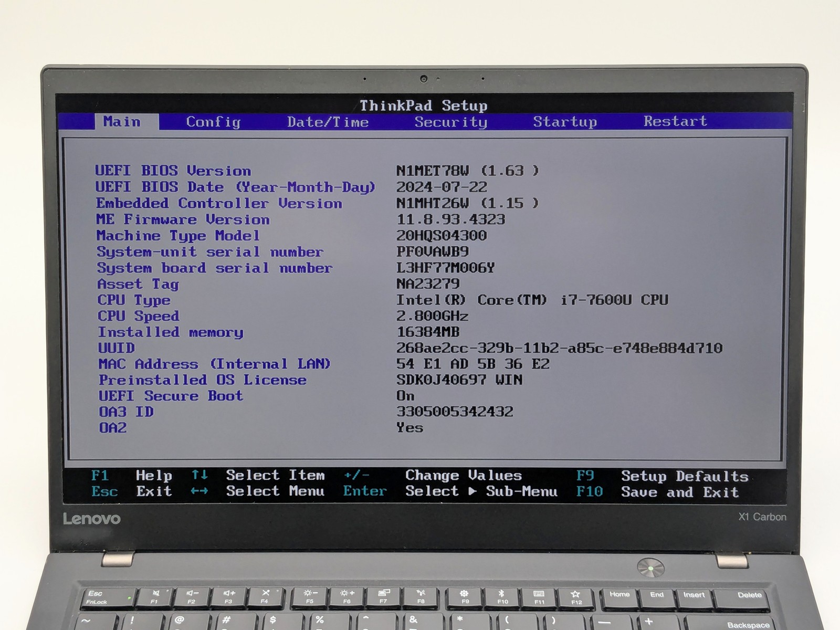Click machine type value 20HQS04300
The height and width of the screenshot is (630, 840).
(442, 236)
